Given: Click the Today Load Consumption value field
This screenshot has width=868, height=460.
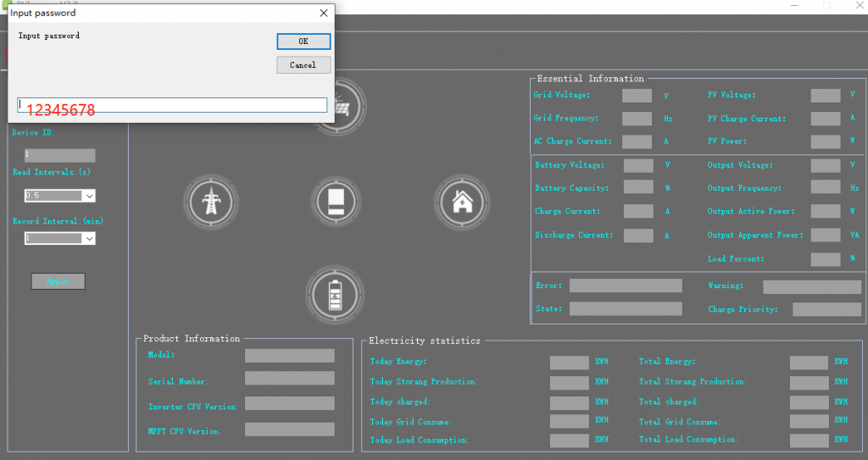Looking at the screenshot, I should coord(569,441).
